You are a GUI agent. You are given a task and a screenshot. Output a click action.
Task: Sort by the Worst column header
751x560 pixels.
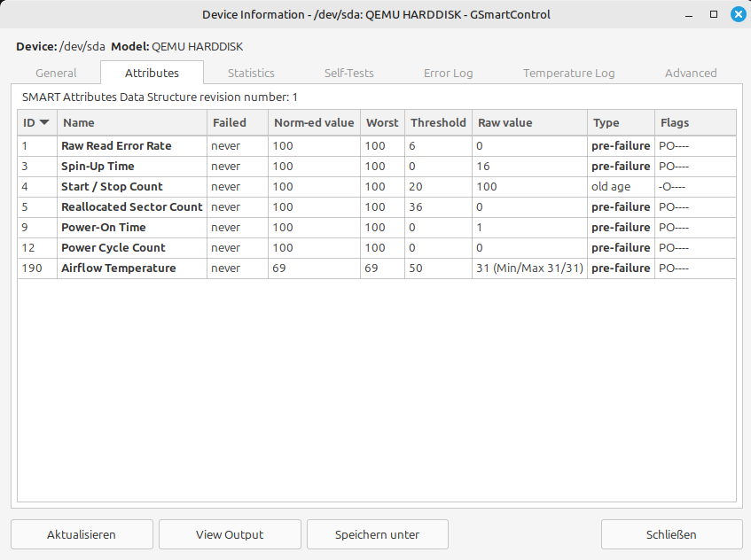pyautogui.click(x=383, y=122)
